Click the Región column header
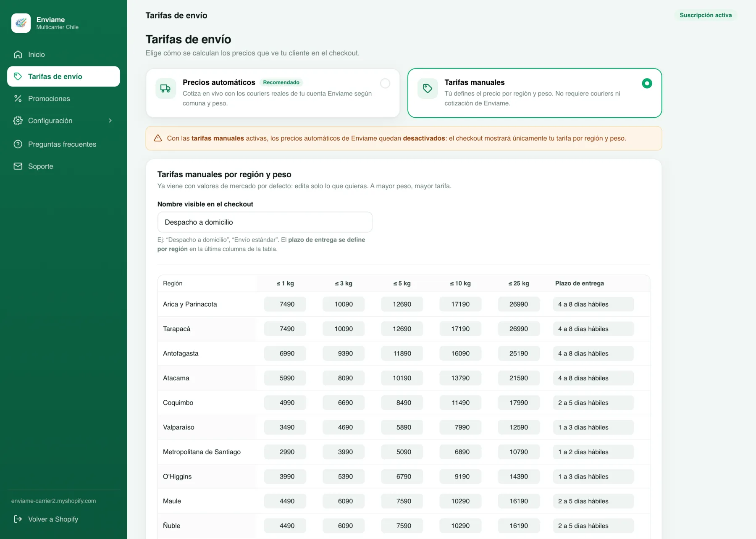Viewport: 756px width, 539px height. coord(173,283)
